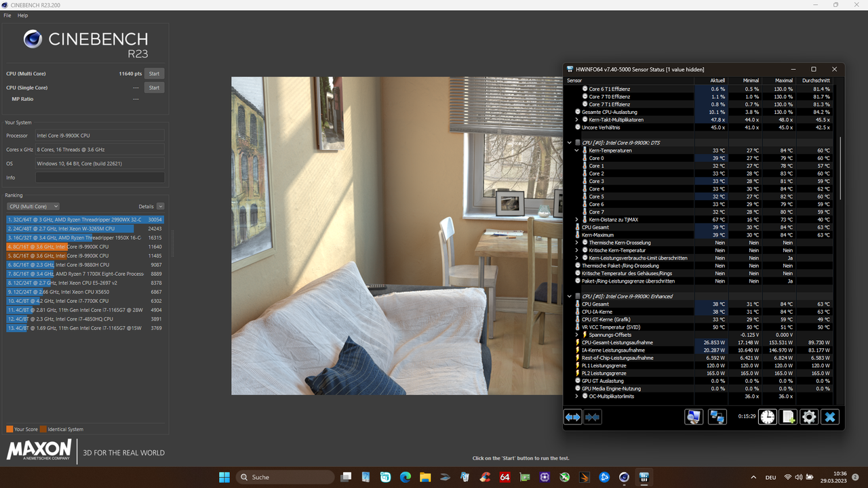Open the NVIDIA icon in the system tray
Screen dimensions: 868x488
click(x=566, y=477)
